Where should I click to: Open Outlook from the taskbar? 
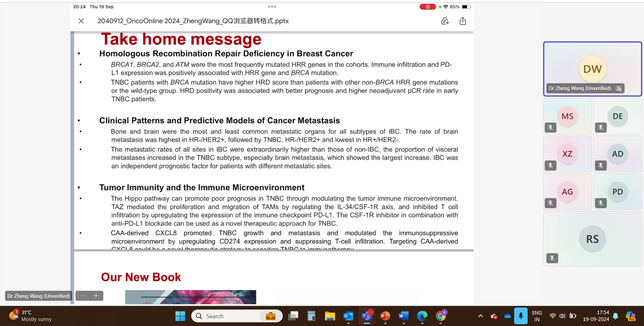(348, 316)
